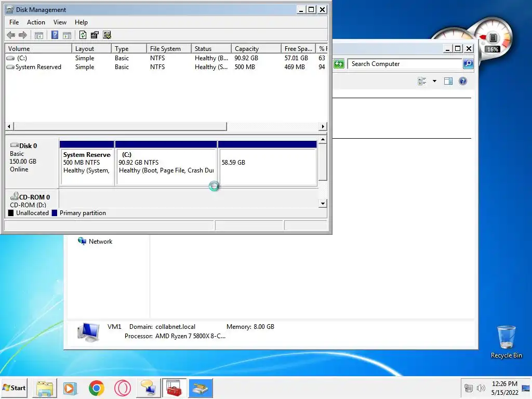Click the network tray icon

[468, 388]
